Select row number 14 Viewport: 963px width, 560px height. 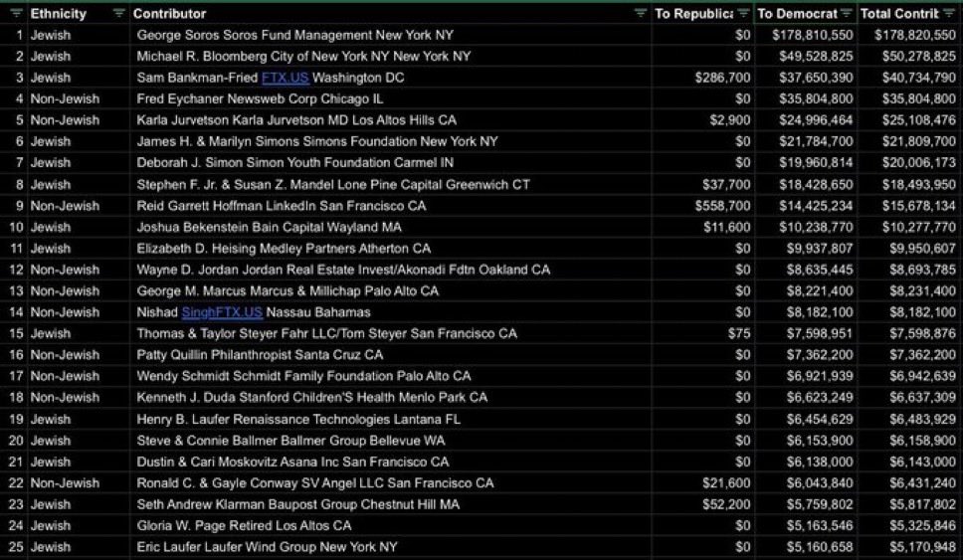(x=16, y=312)
